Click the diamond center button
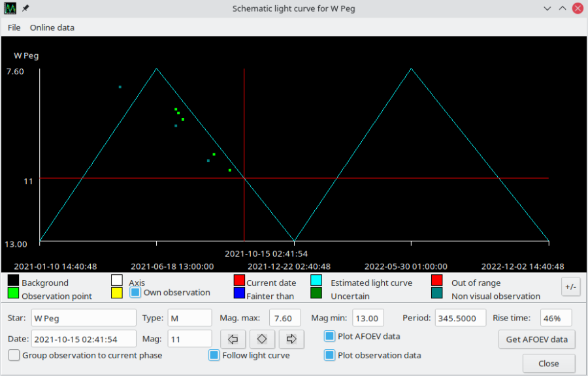Viewport: 588px width, 376px height. (x=262, y=339)
